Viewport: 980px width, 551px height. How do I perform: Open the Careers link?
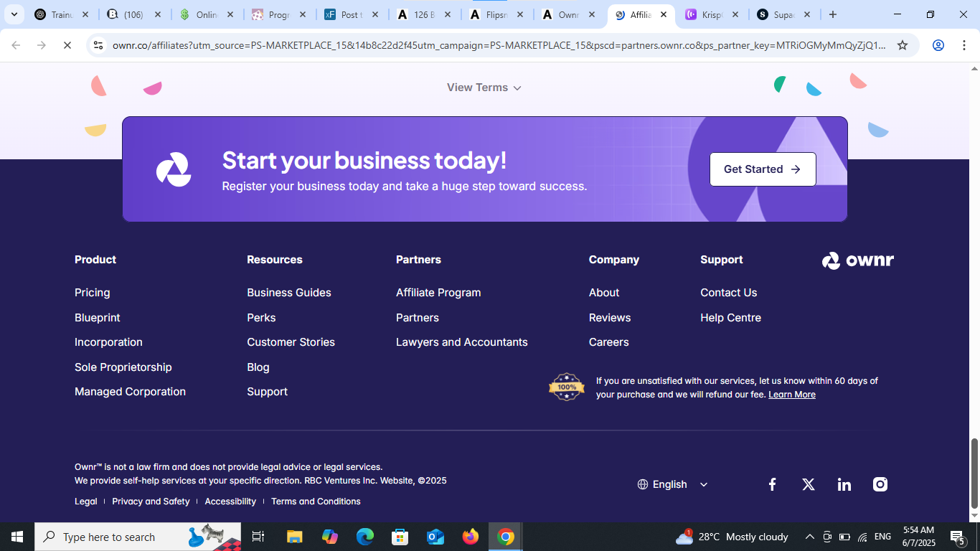pos(609,342)
